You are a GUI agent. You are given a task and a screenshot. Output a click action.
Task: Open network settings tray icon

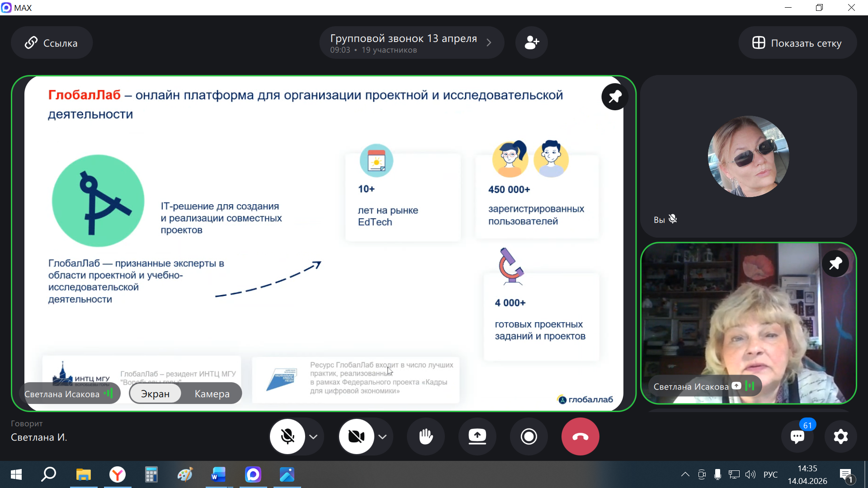click(x=734, y=474)
